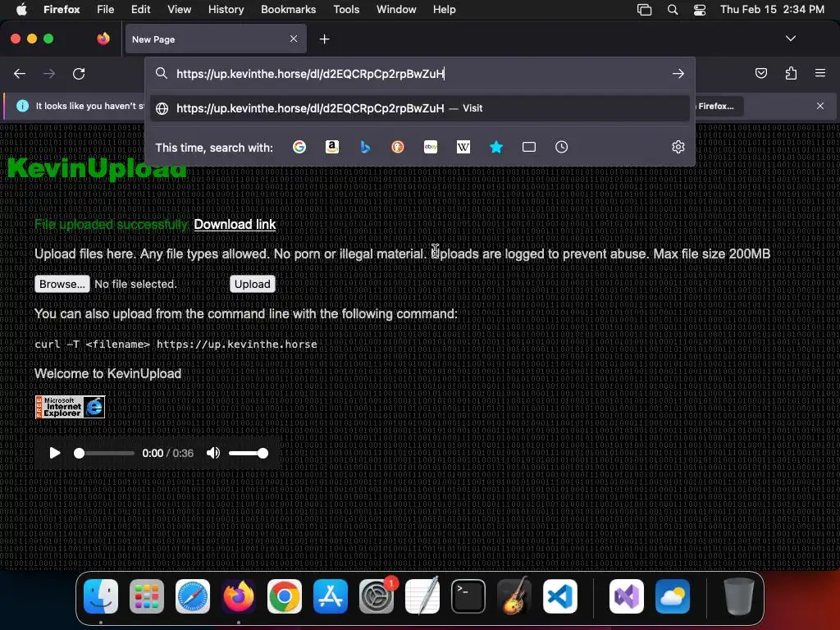The height and width of the screenshot is (630, 840).
Task: Click the Internet Explorer badge image
Action: click(70, 407)
